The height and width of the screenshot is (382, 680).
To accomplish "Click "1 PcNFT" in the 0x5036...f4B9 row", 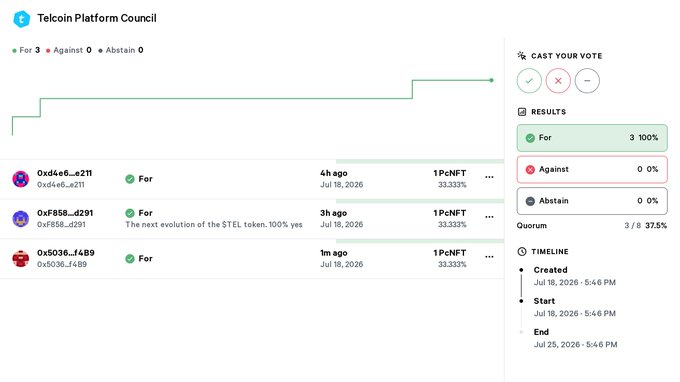I will pos(450,253).
